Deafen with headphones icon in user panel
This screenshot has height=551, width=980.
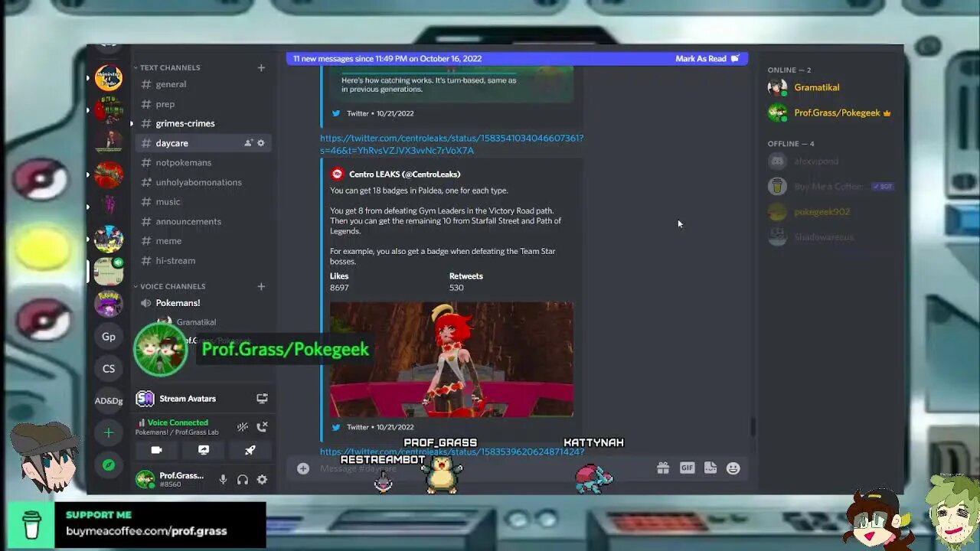[243, 480]
